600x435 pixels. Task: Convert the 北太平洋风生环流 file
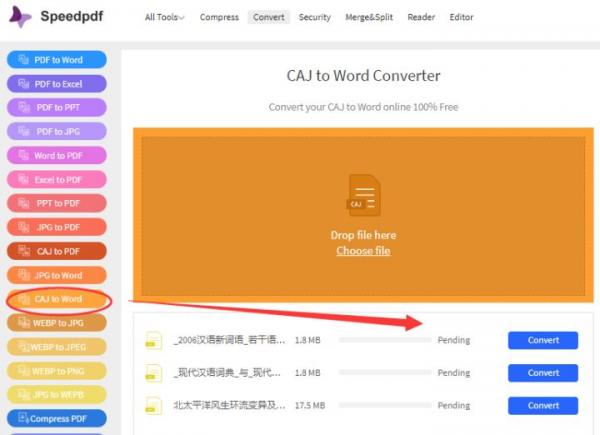coord(543,406)
